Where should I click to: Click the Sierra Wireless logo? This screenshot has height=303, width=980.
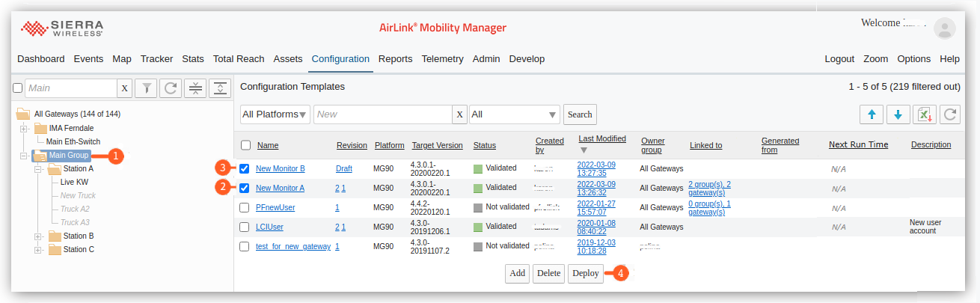click(61, 28)
